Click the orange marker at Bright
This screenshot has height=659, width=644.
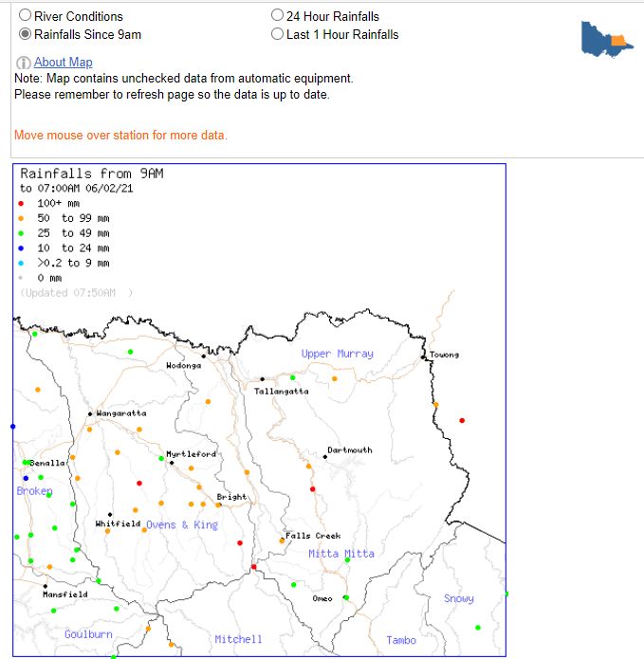coord(218,504)
